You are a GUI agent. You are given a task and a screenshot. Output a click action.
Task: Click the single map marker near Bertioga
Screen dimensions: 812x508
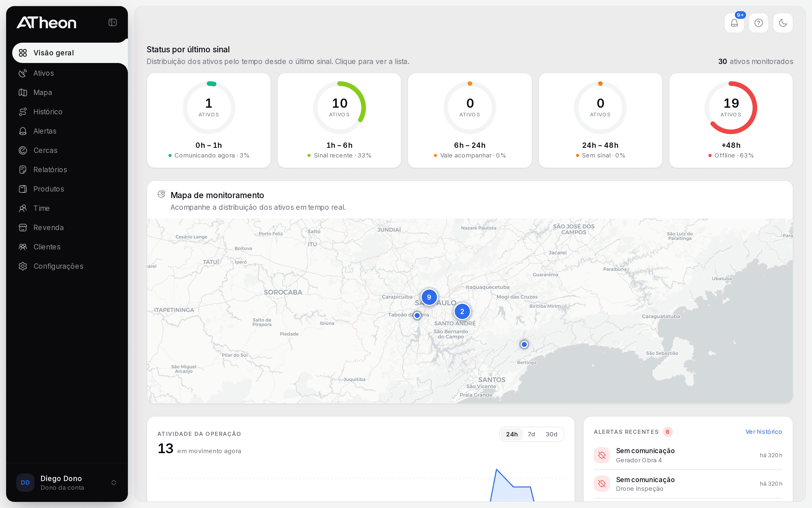pos(524,344)
